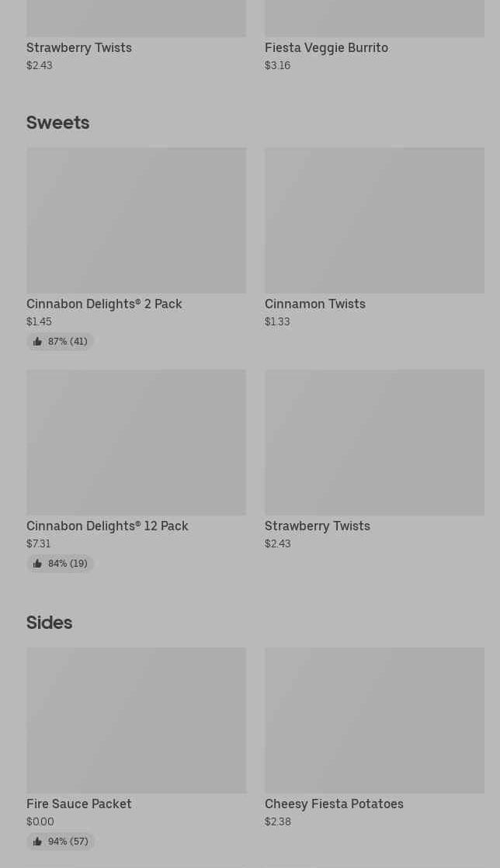Image resolution: width=500 pixels, height=868 pixels.
Task: Click Strawberry Twists title above Sweets heading
Action: coord(79,48)
